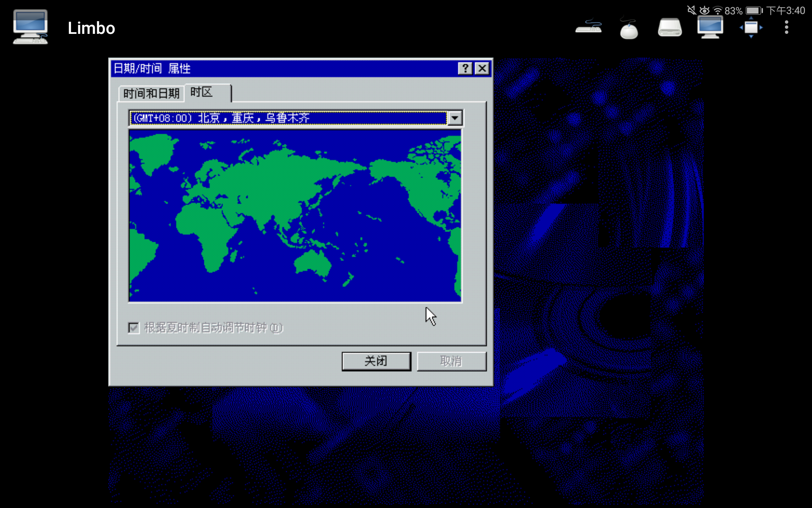Toggle the 根据夏时制自动调节时钟 checkbox
This screenshot has height=508, width=812.
click(x=134, y=328)
